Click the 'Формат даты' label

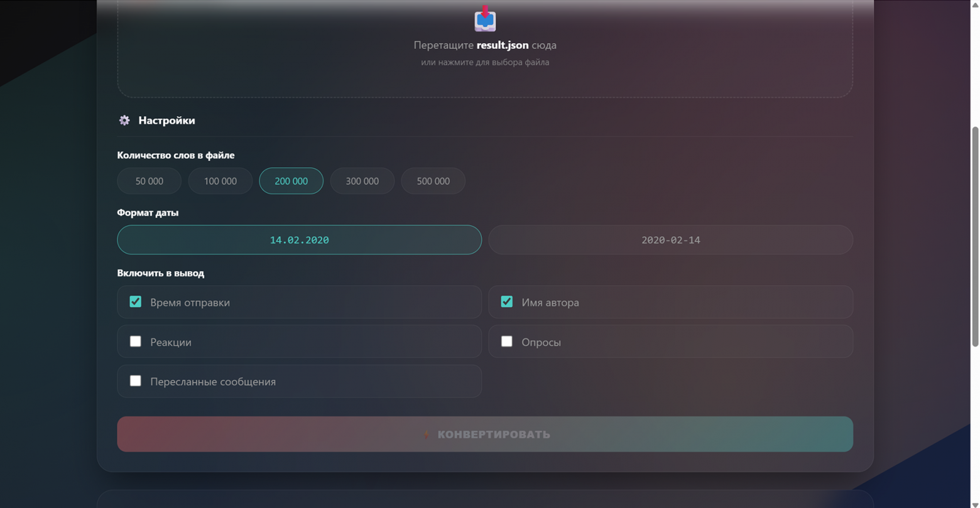(148, 212)
